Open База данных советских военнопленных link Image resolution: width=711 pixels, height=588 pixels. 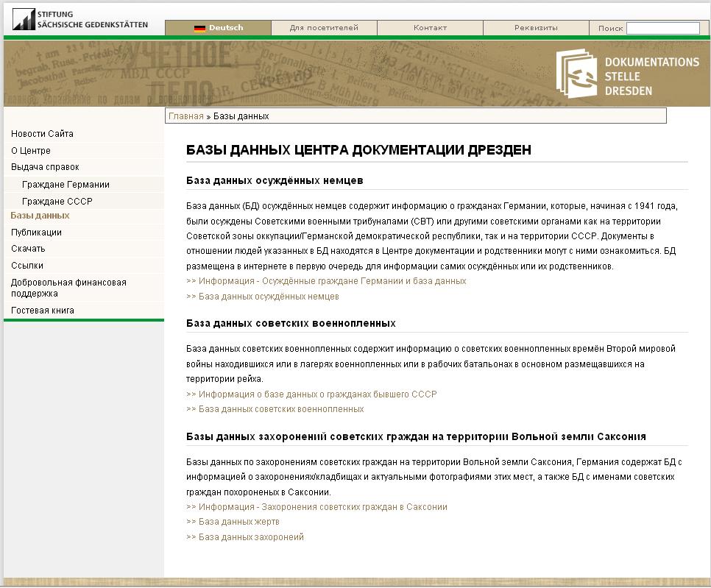click(x=280, y=409)
